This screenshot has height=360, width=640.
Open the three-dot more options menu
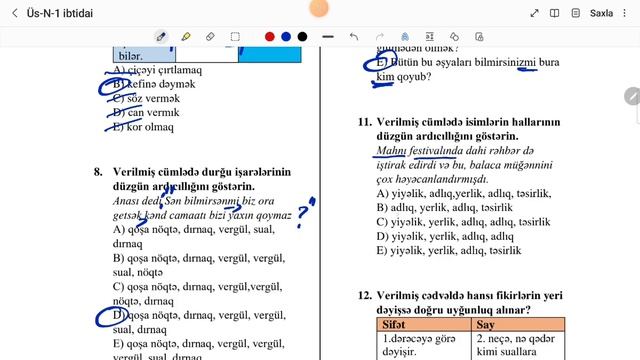[624, 13]
